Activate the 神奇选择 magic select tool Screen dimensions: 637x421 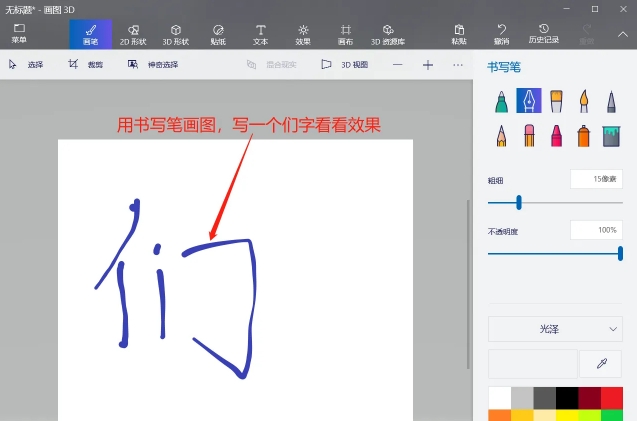(153, 64)
